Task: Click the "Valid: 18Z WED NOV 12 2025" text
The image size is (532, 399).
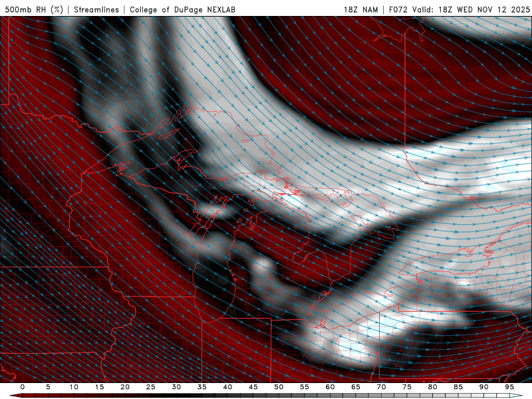Action: click(x=471, y=9)
